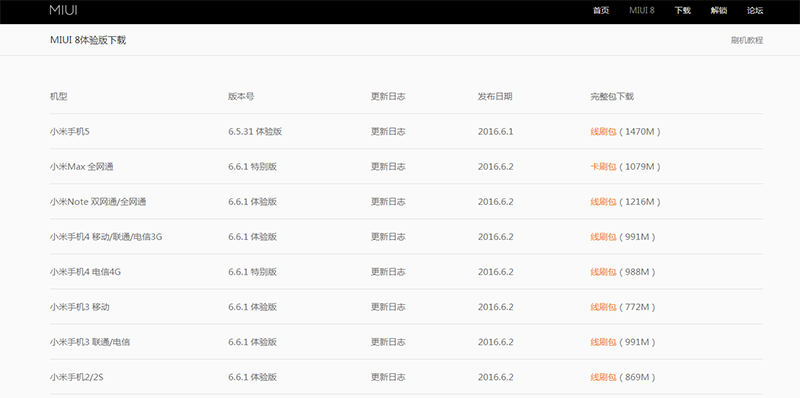Click the MIUI logo

pos(64,10)
